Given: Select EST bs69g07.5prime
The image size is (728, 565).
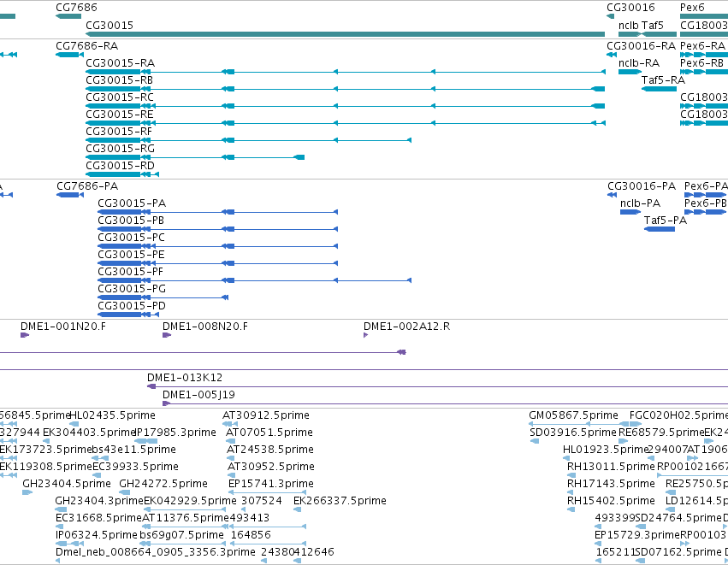Looking at the screenshot, I should [182, 535].
